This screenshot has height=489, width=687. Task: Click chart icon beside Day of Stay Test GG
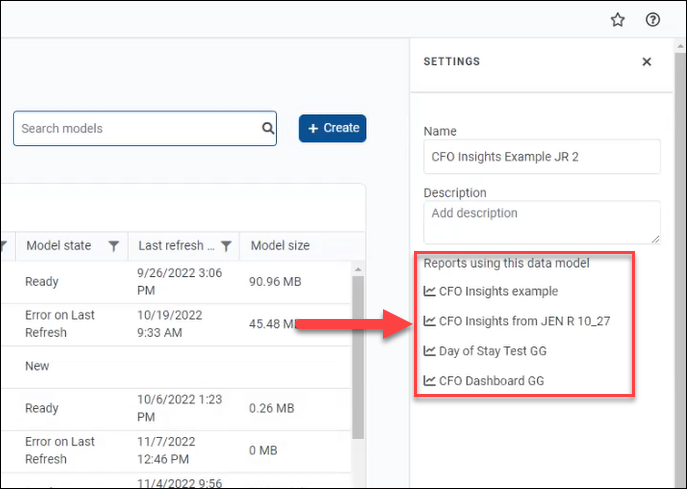[x=430, y=351]
